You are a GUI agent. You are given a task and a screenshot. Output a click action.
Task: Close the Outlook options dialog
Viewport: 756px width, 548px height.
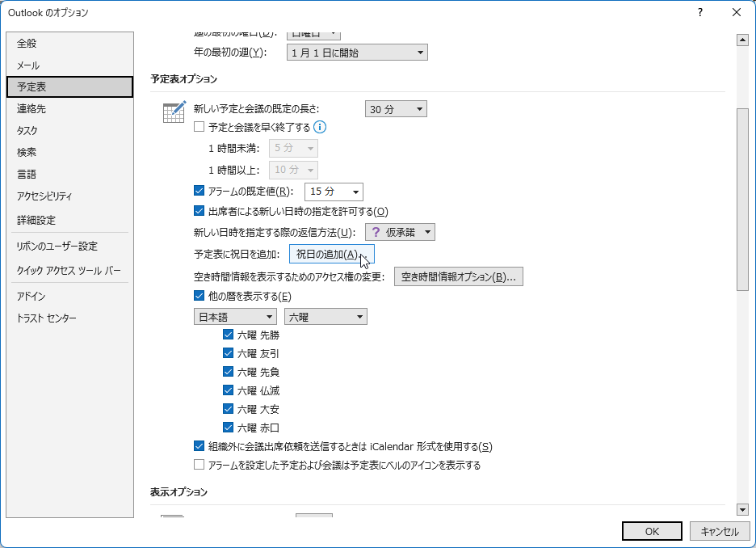coord(737,13)
